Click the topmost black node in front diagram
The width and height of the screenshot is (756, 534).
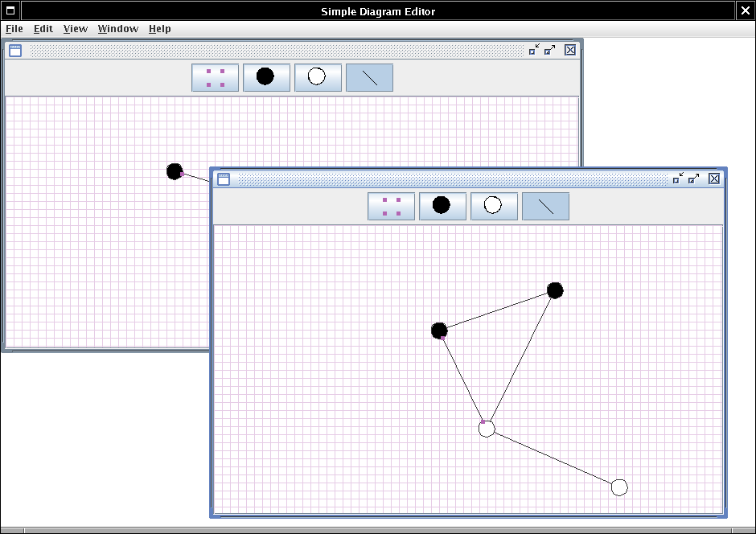(555, 290)
